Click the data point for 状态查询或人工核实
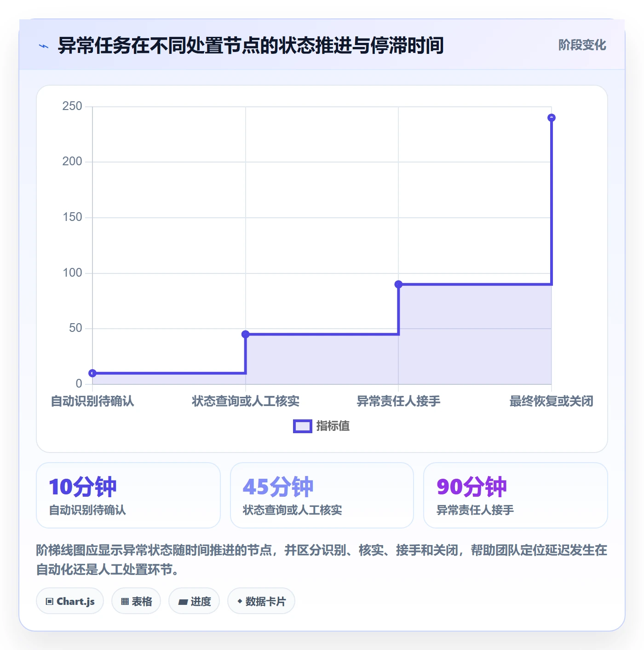This screenshot has height=650, width=644. tap(246, 334)
